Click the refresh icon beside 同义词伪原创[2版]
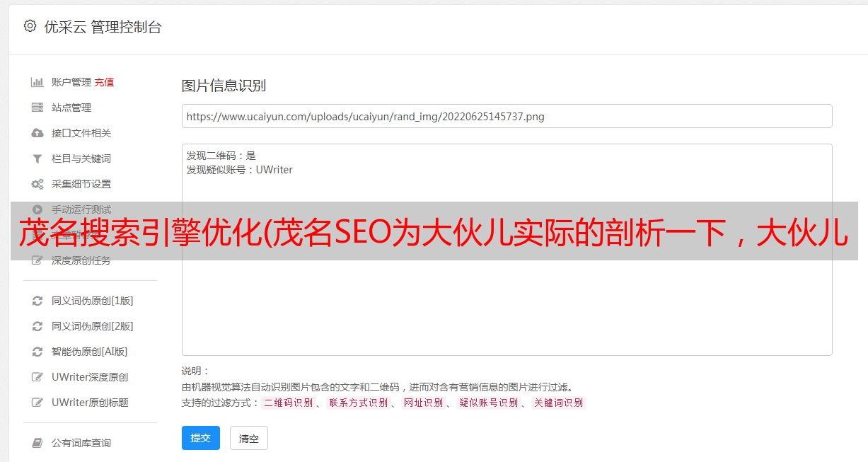 pyautogui.click(x=37, y=326)
